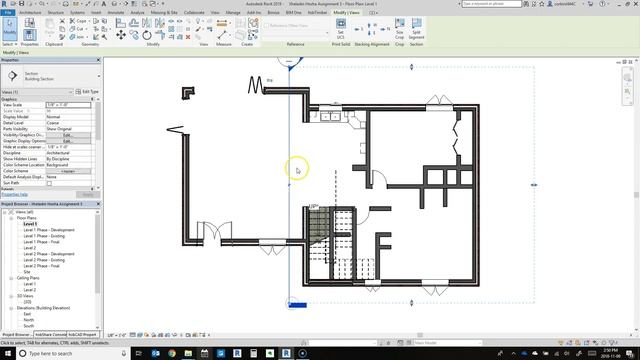The width and height of the screenshot is (640, 360).
Task: Click the view scale in view control bar
Action: pyautogui.click(x=117, y=335)
